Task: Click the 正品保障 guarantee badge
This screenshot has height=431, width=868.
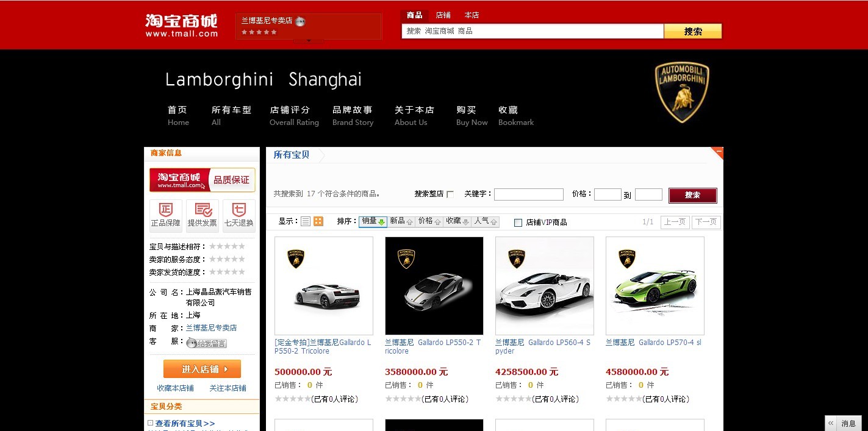Action: pyautogui.click(x=166, y=215)
